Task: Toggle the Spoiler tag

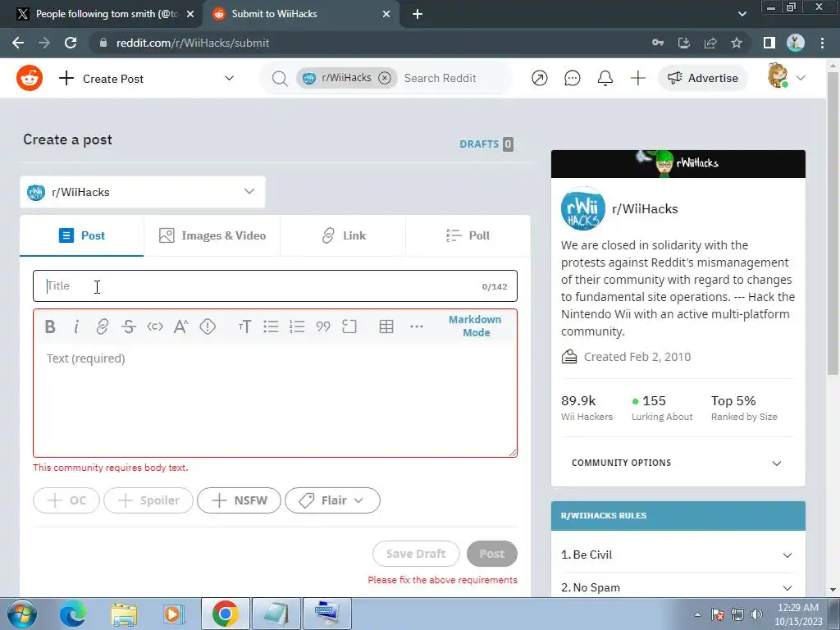Action: [148, 500]
